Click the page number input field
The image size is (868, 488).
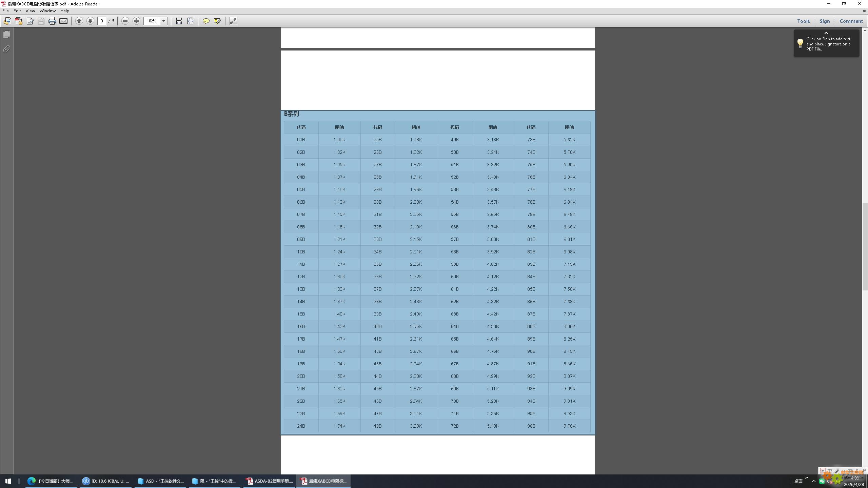(102, 21)
